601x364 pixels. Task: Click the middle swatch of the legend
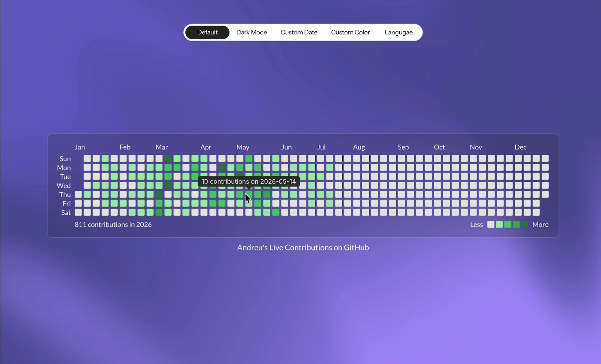coord(508,224)
